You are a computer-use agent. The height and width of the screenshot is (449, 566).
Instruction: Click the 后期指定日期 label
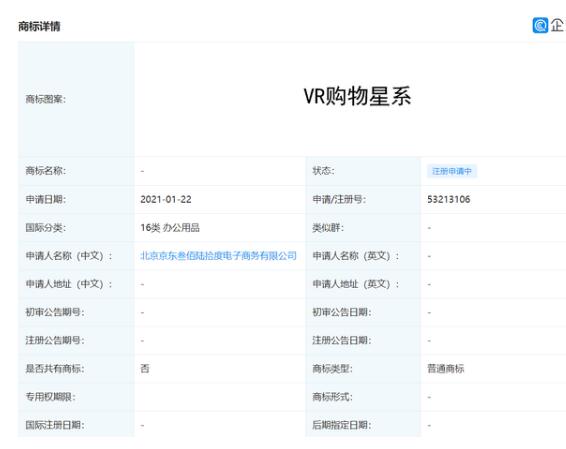(342, 425)
